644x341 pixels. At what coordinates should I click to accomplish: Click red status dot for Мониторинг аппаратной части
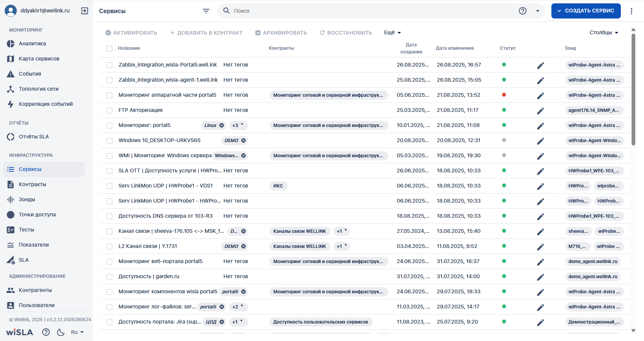click(504, 95)
